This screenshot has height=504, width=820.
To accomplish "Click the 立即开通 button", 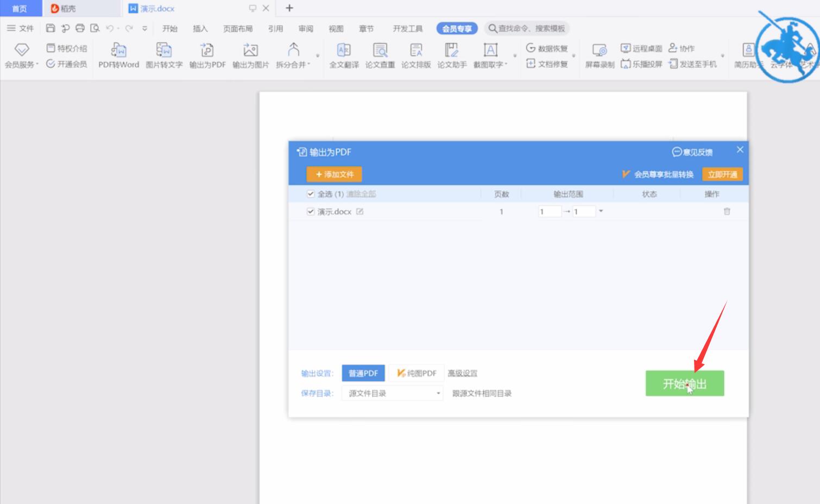I will point(723,174).
